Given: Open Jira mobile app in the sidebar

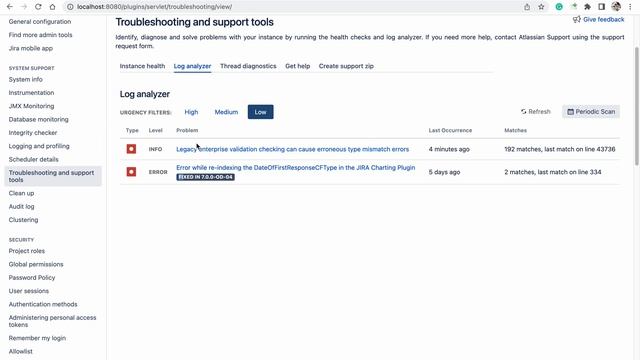Looking at the screenshot, I should [x=31, y=48].
